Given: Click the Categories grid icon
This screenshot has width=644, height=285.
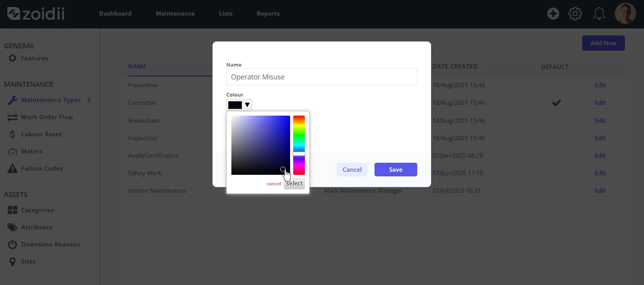Looking at the screenshot, I should 12,210.
